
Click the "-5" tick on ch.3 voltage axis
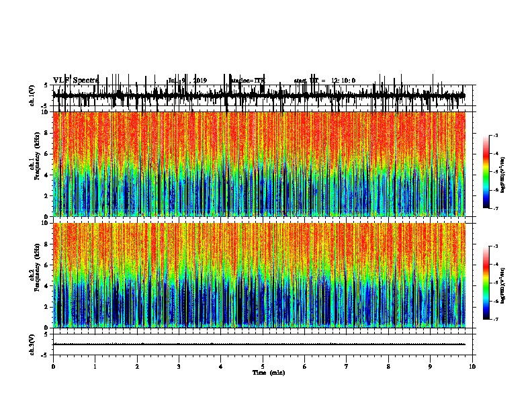[46, 355]
